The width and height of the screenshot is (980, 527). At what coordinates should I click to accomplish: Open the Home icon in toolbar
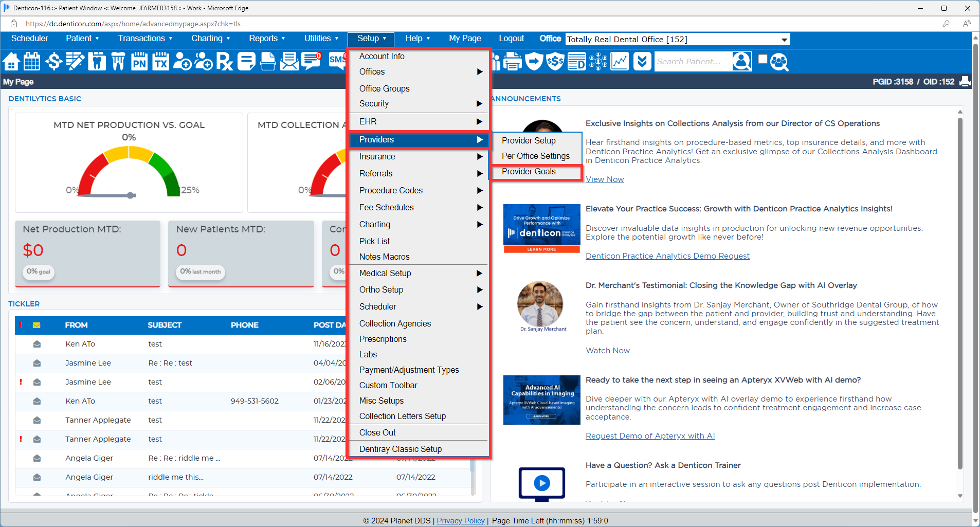point(11,62)
